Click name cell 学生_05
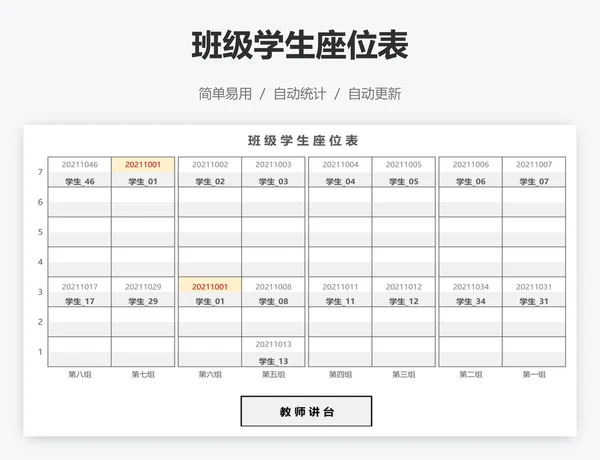 (404, 181)
